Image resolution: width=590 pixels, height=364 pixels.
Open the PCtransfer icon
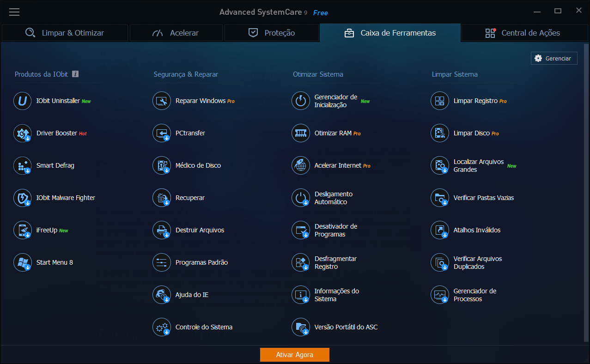click(162, 133)
